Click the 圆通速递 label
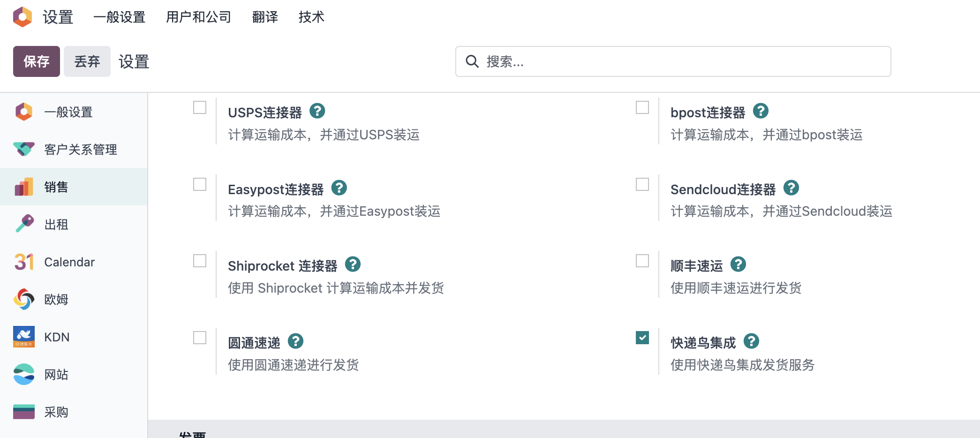 tap(254, 343)
